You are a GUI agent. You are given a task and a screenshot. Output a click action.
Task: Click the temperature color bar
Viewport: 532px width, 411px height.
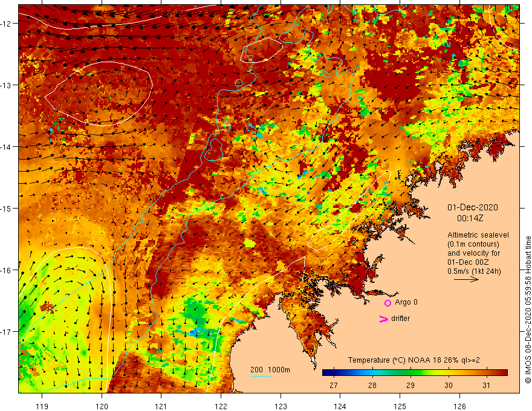pos(415,373)
